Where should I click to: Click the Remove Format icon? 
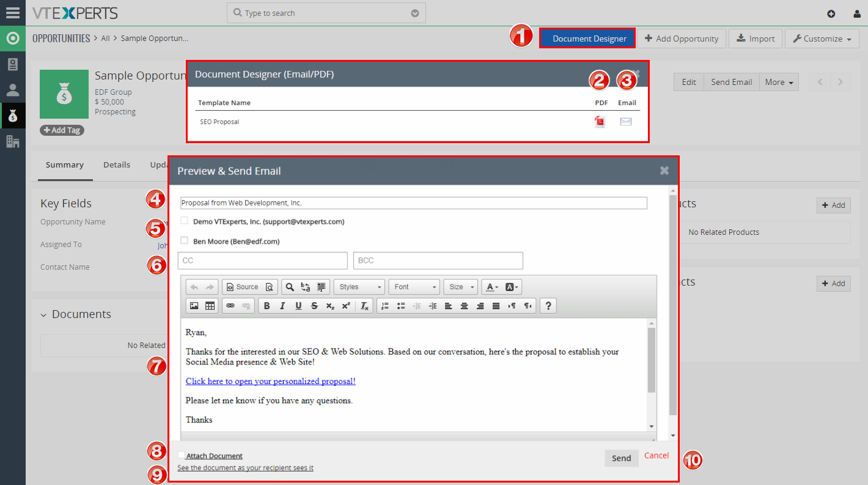coord(364,306)
